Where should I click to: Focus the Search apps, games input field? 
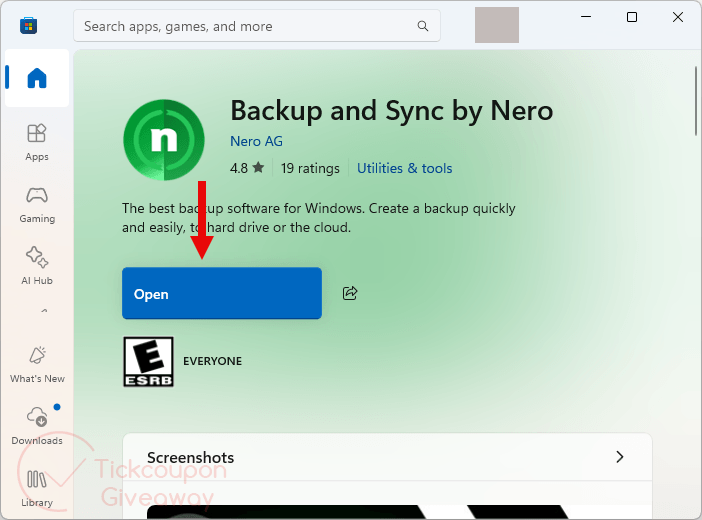point(257,26)
